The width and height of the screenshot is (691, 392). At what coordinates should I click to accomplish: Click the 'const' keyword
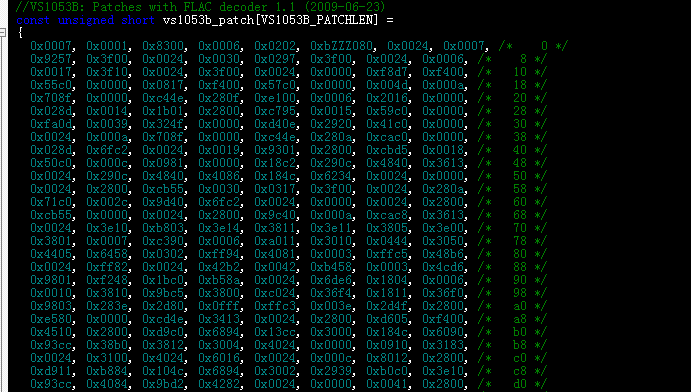pyautogui.click(x=33, y=20)
